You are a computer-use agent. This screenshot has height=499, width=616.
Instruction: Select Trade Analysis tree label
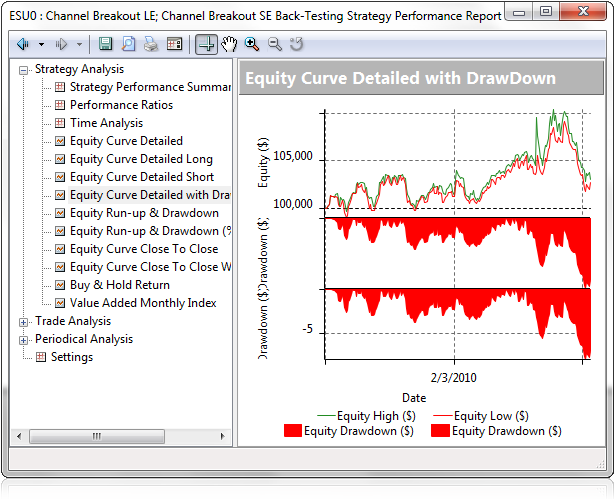[73, 321]
